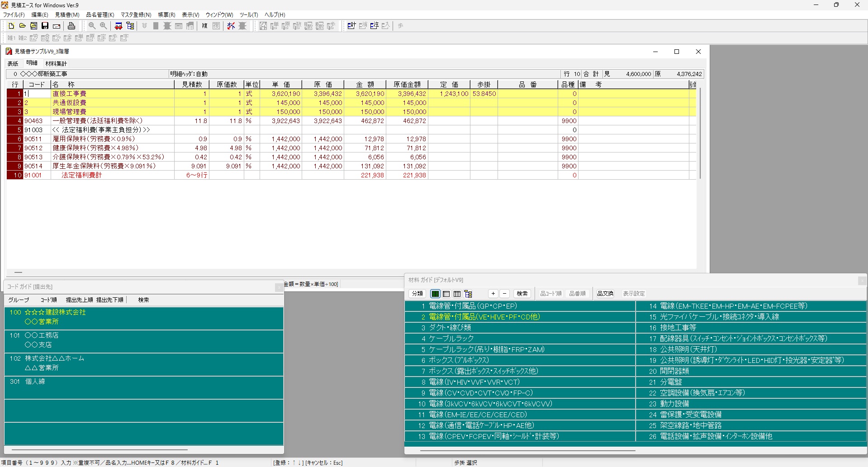Screen dimensions: 868x467
Task: Open the ヘルプ(H) menu
Action: [x=275, y=15]
